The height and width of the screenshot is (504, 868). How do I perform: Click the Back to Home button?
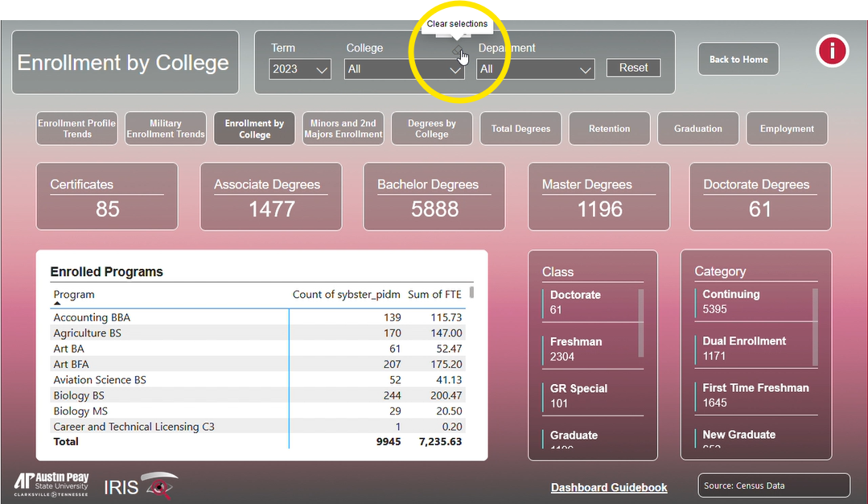coord(738,60)
